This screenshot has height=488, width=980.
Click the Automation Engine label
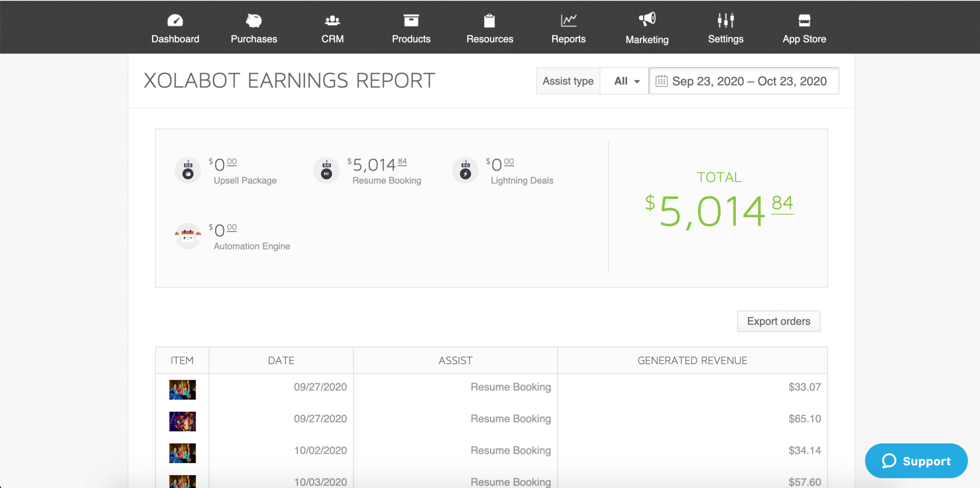click(x=252, y=246)
